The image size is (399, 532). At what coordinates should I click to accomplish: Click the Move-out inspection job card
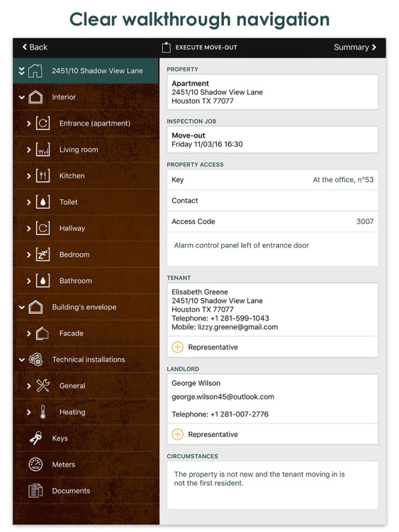coord(273,140)
